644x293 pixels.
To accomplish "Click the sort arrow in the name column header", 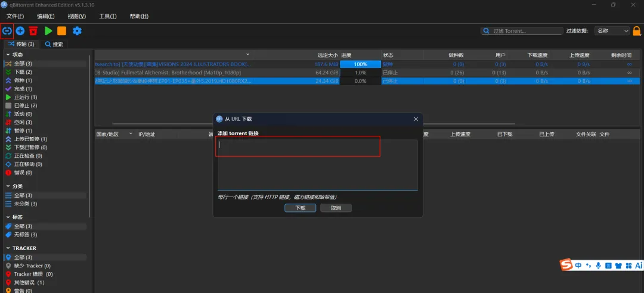I will (247, 54).
